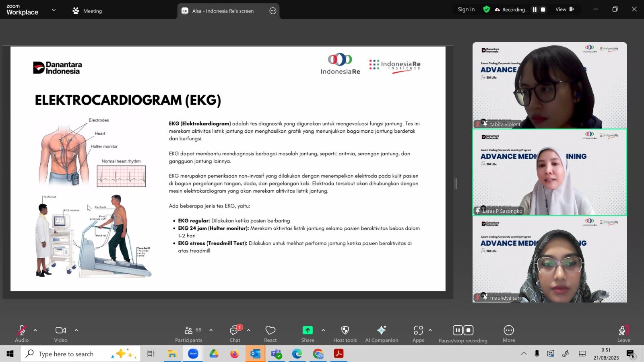Open the Zoom Workplace dropdown chevron

pos(54,10)
